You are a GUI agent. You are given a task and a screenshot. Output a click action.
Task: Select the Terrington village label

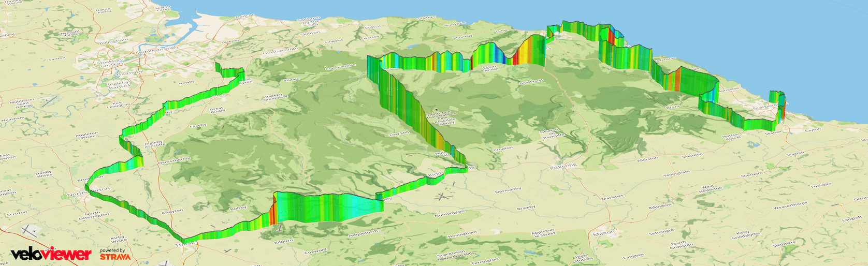(x=486, y=260)
